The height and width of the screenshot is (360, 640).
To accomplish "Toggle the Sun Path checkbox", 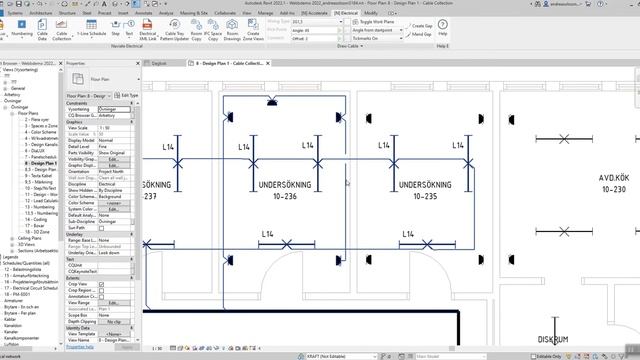I will tap(101, 228).
